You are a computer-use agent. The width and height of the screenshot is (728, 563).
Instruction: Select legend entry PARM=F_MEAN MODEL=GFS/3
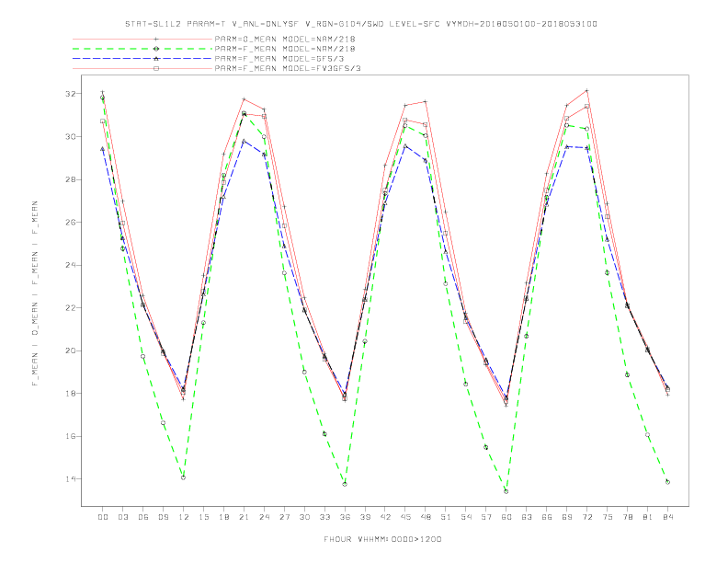click(x=279, y=59)
